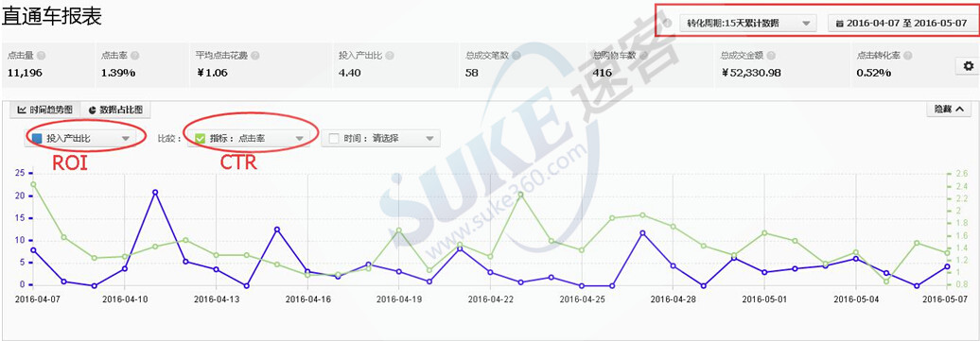Click blue ROI point on 2016-04-27
Viewport: 980px width, 341px height.
pos(642,233)
